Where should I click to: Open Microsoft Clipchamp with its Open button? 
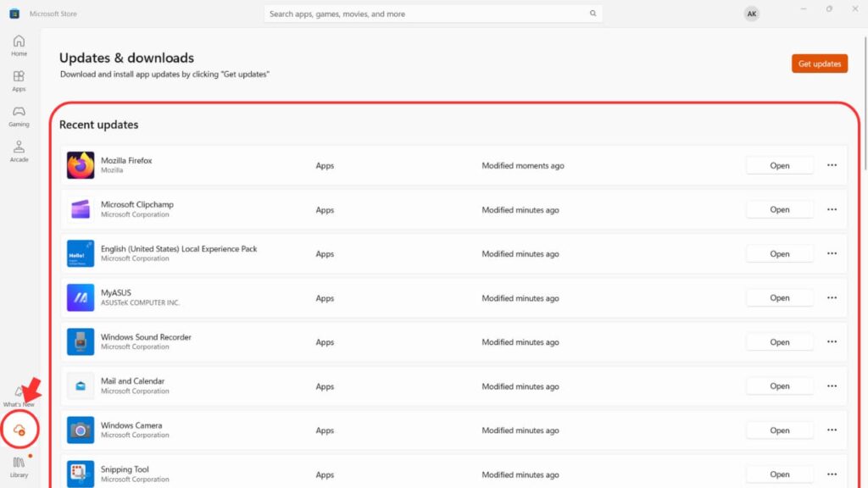click(780, 210)
